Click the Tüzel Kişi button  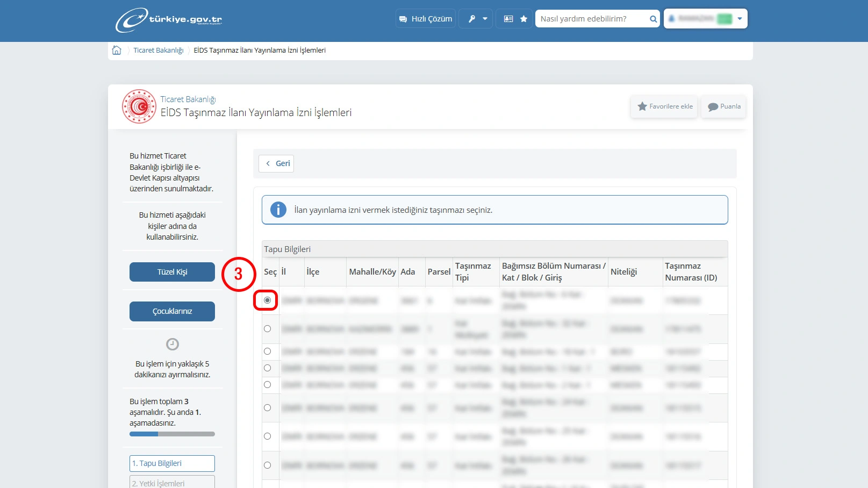pos(172,272)
